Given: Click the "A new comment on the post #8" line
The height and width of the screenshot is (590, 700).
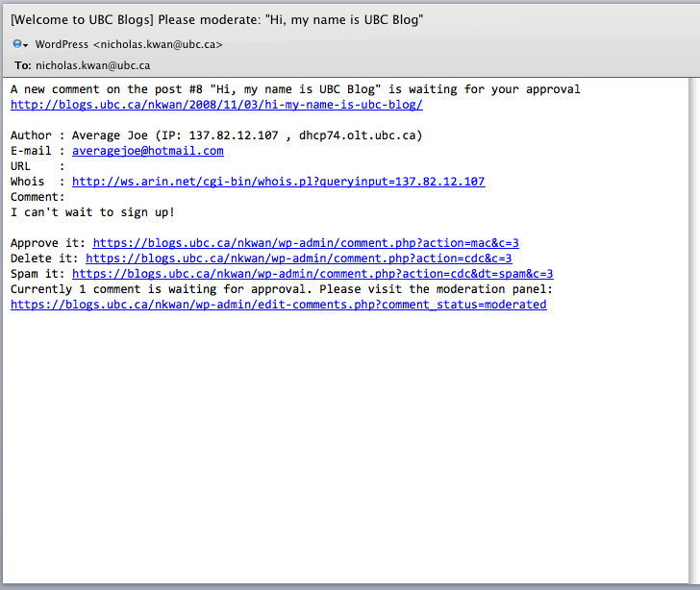Looking at the screenshot, I should coord(295,89).
